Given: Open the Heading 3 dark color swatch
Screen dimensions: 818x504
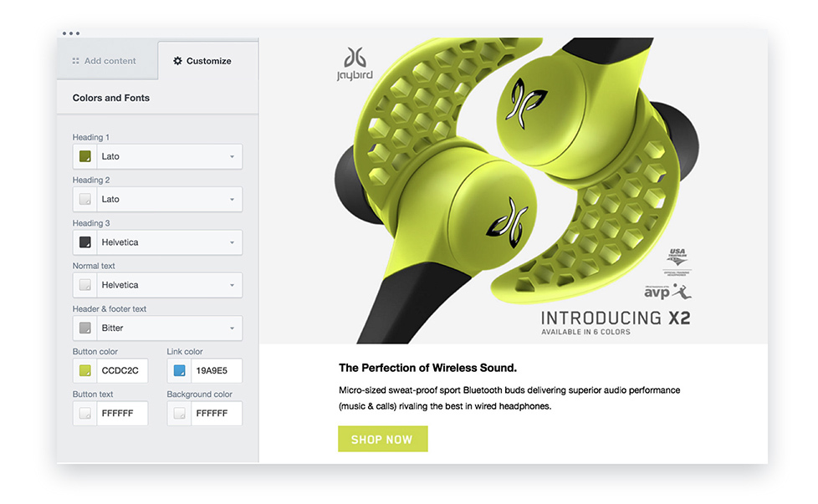Looking at the screenshot, I should pyautogui.click(x=85, y=242).
